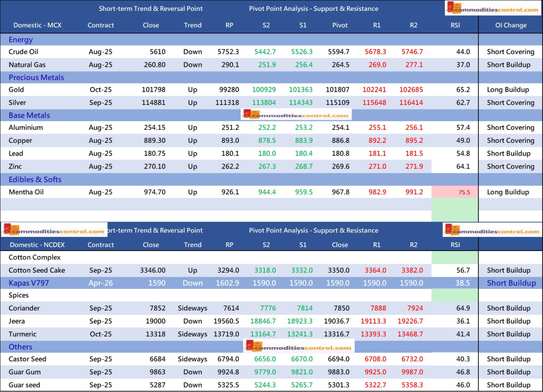Click the pink Mentha Oil RSI cell 75.5
This screenshot has height=392, width=543.
pos(455,192)
